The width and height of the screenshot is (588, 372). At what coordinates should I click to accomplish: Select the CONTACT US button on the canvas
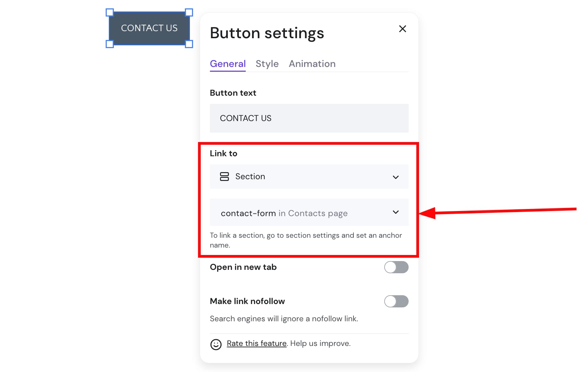pos(150,28)
